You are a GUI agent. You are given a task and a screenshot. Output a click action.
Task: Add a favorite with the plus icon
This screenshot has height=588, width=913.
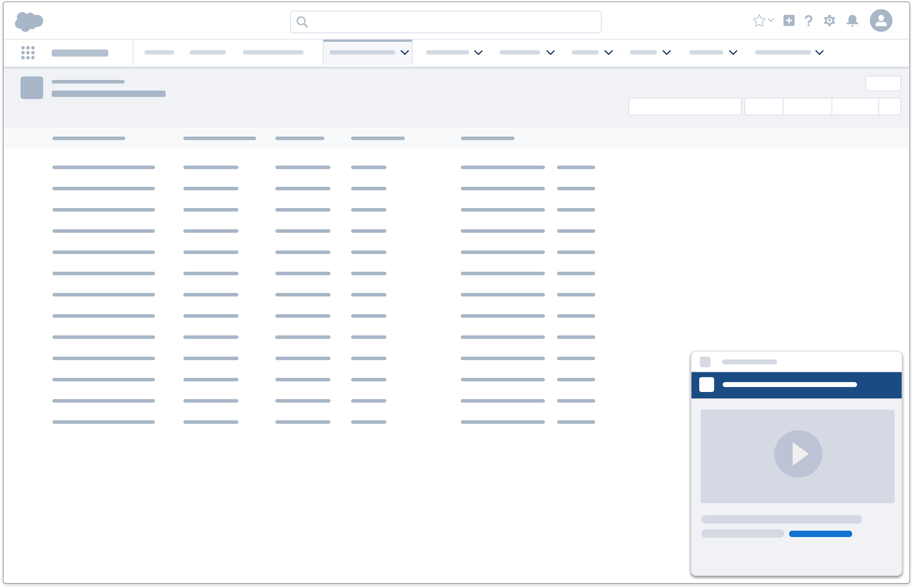click(x=789, y=21)
